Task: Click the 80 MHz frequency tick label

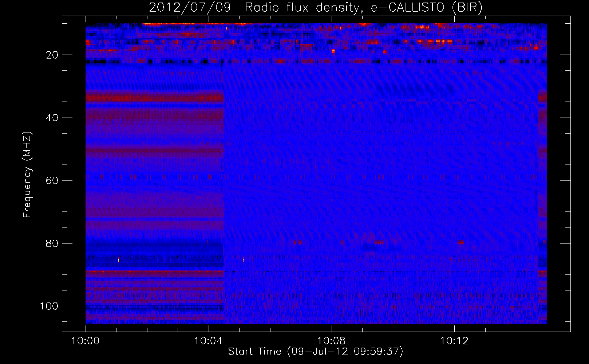Action: [x=52, y=244]
